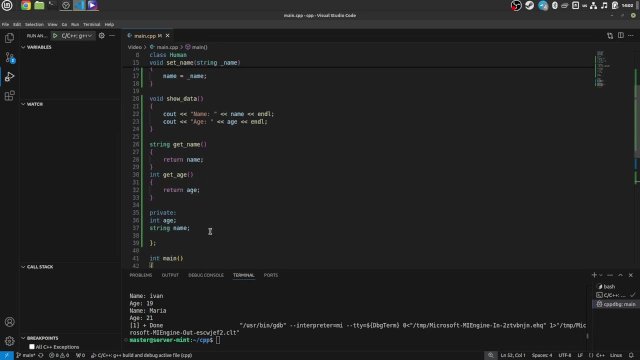Click the editor minimap code overview
The height and width of the screenshot is (360, 640).
[602, 69]
